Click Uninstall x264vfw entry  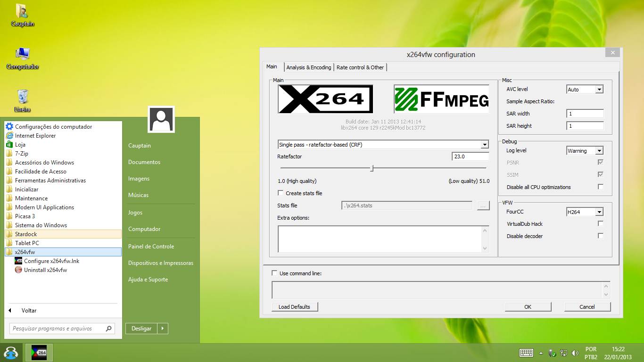coord(41,270)
